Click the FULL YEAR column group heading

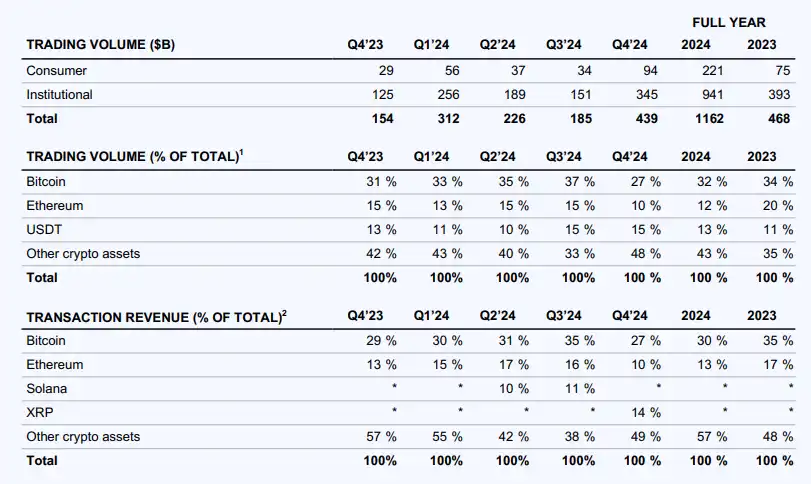point(729,22)
